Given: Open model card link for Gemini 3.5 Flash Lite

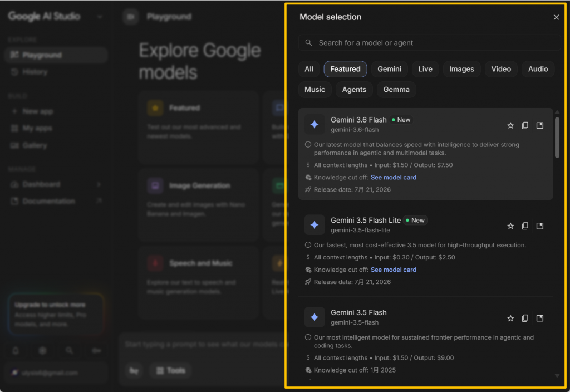Looking at the screenshot, I should pos(394,270).
